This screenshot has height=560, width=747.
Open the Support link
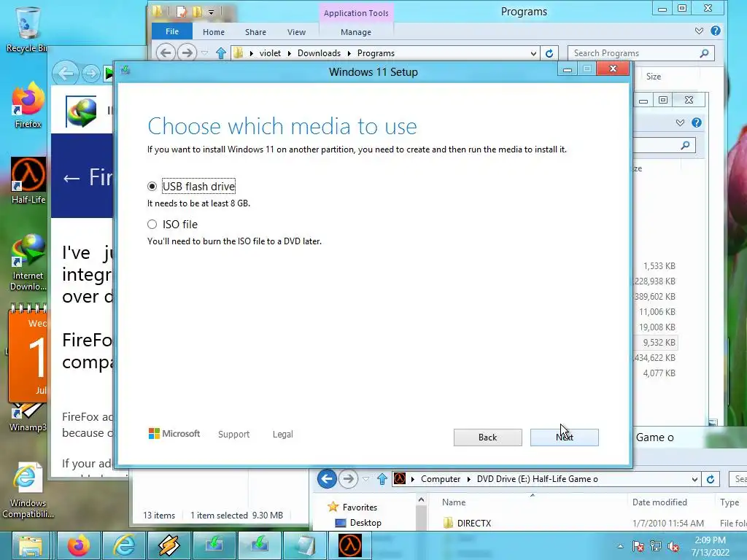point(233,435)
